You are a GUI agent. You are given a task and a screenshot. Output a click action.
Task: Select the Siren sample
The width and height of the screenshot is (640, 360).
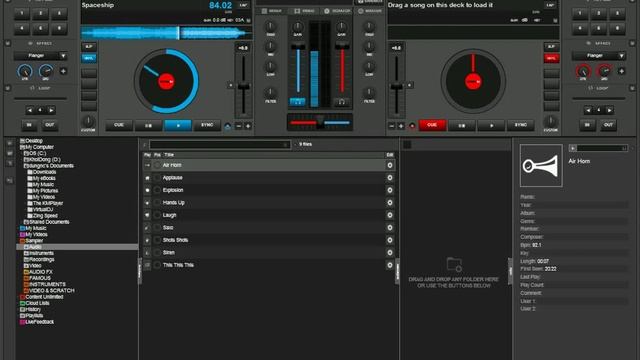[x=269, y=253]
